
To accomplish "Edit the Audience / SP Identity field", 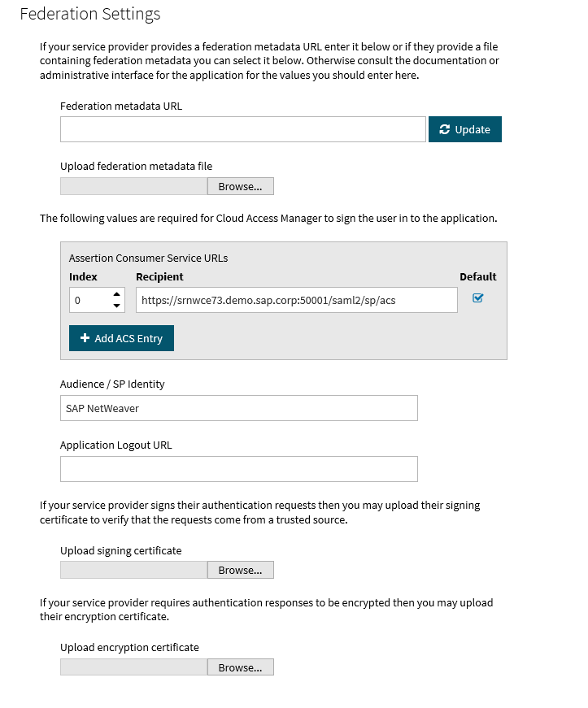I will point(238,408).
